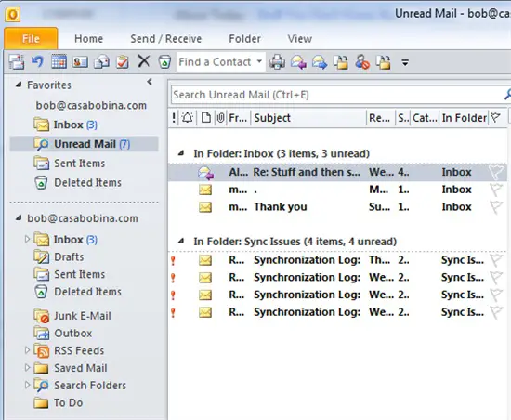Switch to the Folder ribbon tab
Image resolution: width=511 pixels, height=420 pixels.
(x=244, y=39)
